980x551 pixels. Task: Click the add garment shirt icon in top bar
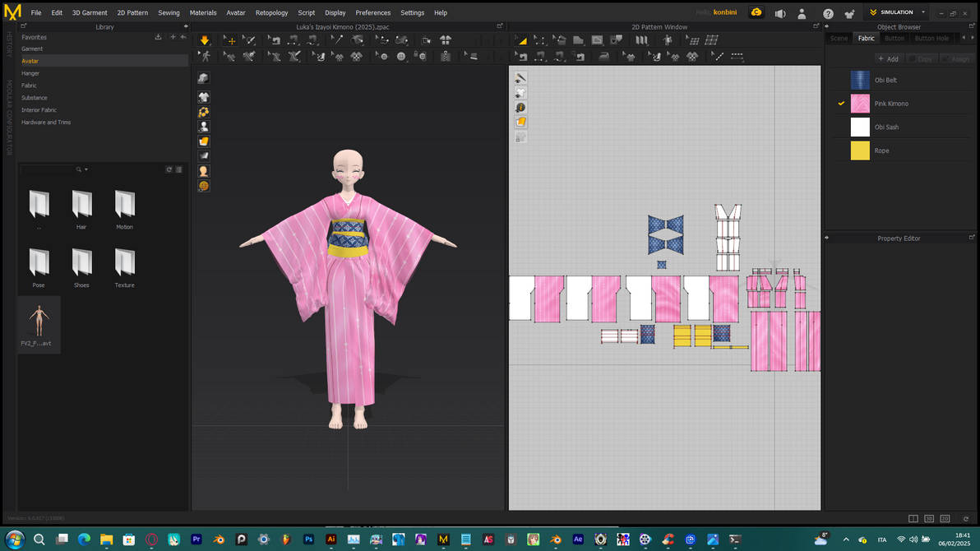click(x=849, y=13)
